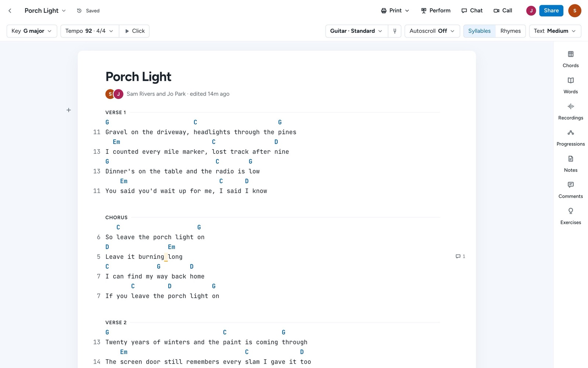
Task: Enter Perform mode
Action: pos(436,11)
